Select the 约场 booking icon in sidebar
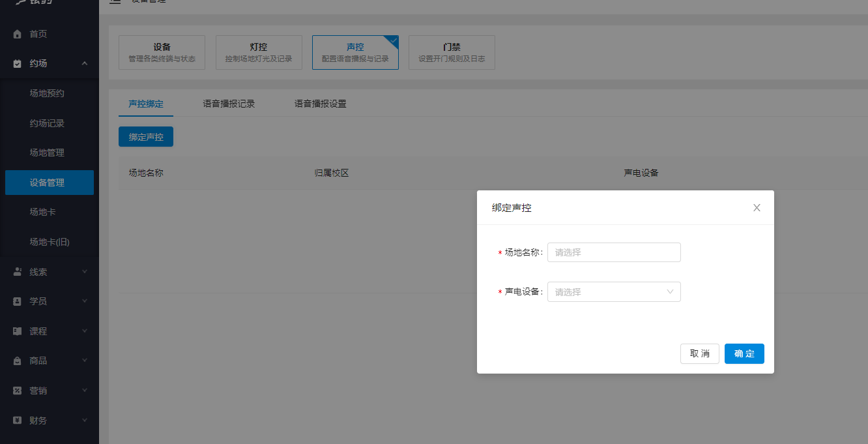This screenshot has height=444, width=868. pyautogui.click(x=16, y=63)
